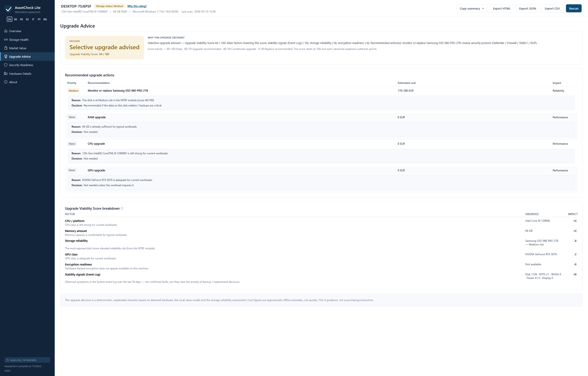
Task: Click the Storage reliability factor
Action: pos(76,241)
